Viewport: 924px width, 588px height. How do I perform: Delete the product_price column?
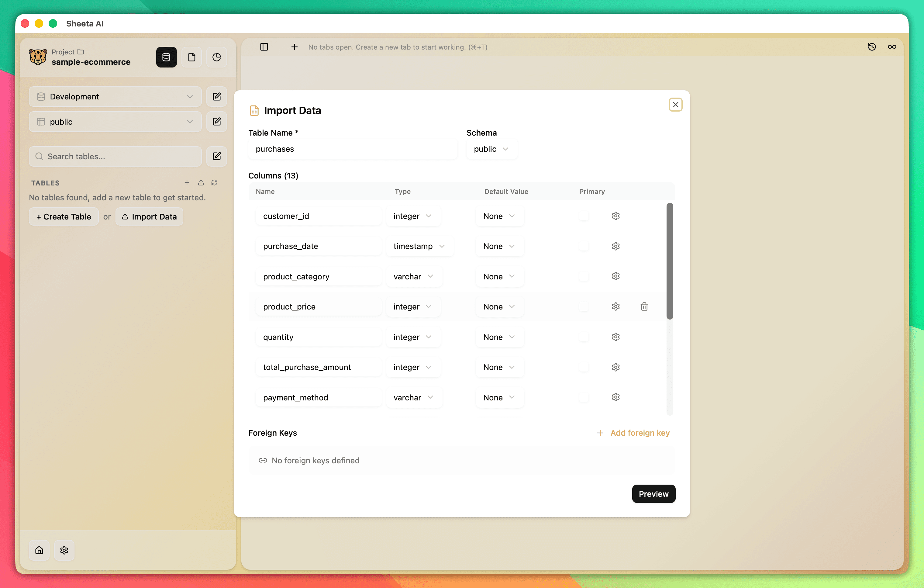644,306
